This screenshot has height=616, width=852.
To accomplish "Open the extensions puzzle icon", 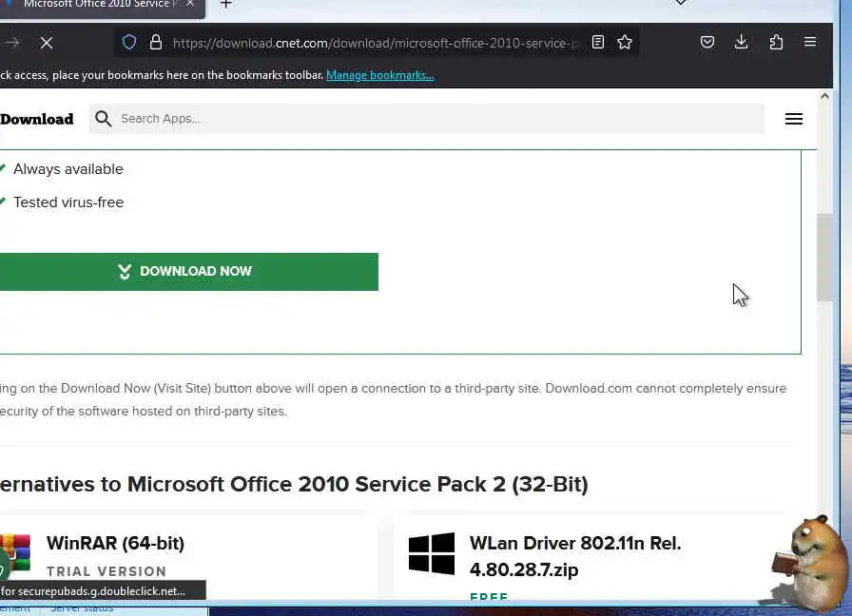I will tap(776, 43).
